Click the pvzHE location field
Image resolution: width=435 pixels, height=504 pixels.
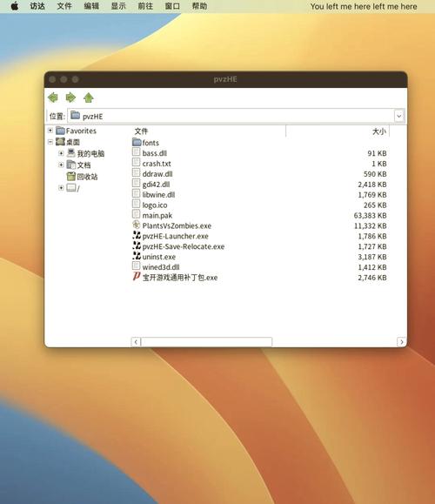pos(231,116)
